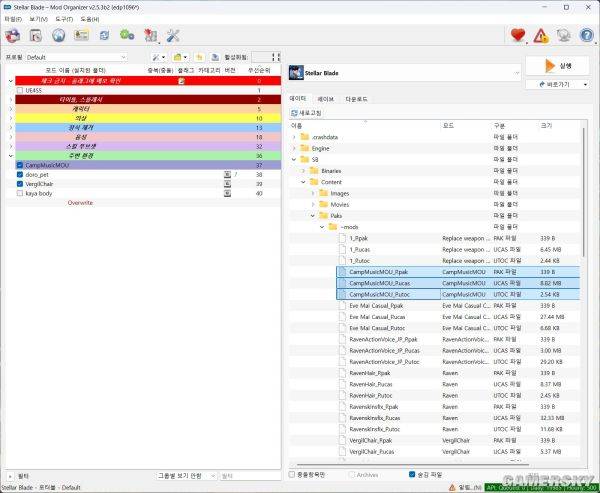Open the puzzle-piece Tools toolbar icon
The image size is (600, 493).
coord(150,36)
